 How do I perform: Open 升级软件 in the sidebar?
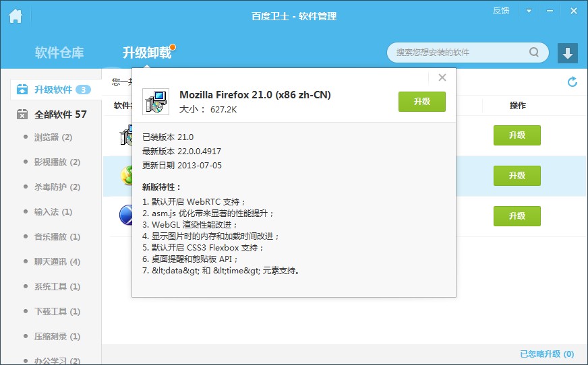coord(56,90)
